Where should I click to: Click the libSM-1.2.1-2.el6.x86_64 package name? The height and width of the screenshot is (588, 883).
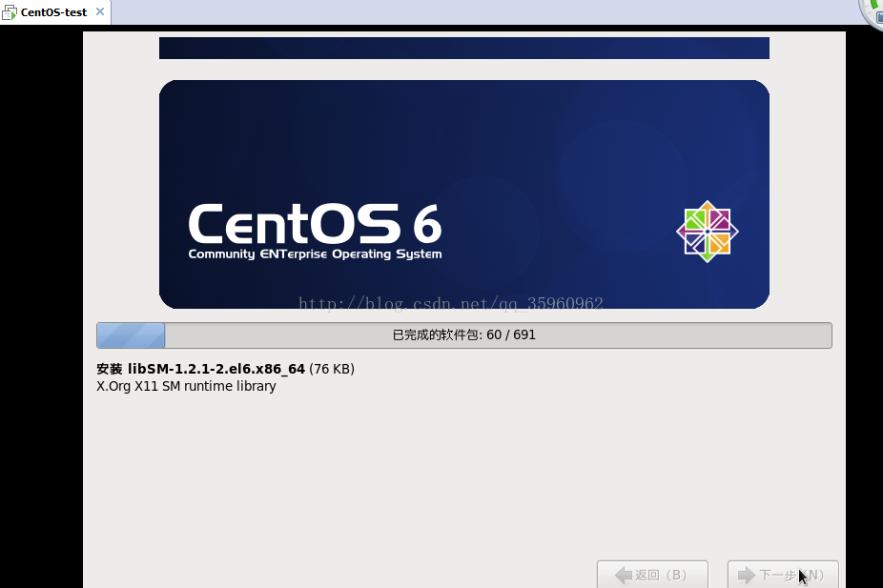point(216,369)
